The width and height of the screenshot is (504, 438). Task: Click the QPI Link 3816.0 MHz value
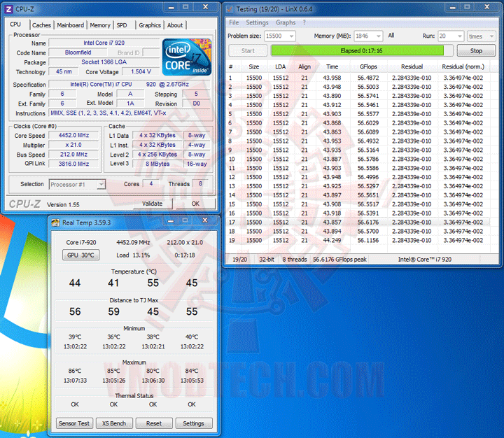(73, 164)
